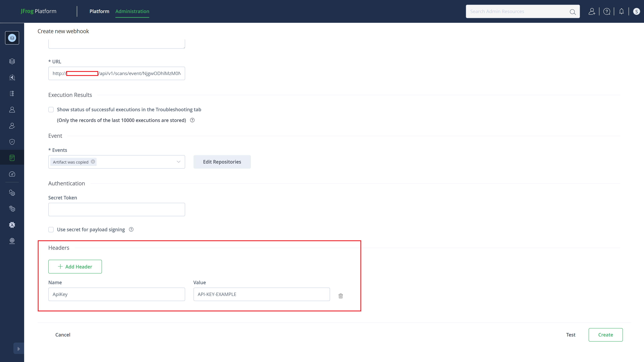Viewport: 644px width, 362px height.
Task: Test the webhook
Action: pos(571,335)
